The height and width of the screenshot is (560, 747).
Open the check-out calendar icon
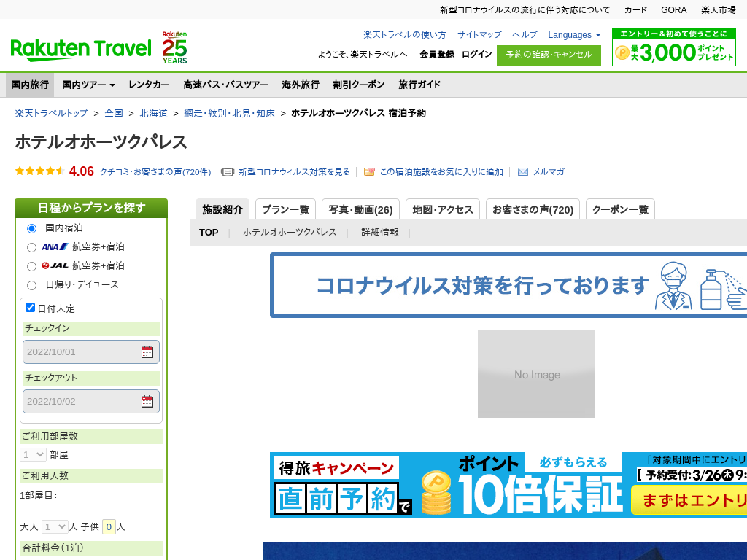[x=147, y=402]
